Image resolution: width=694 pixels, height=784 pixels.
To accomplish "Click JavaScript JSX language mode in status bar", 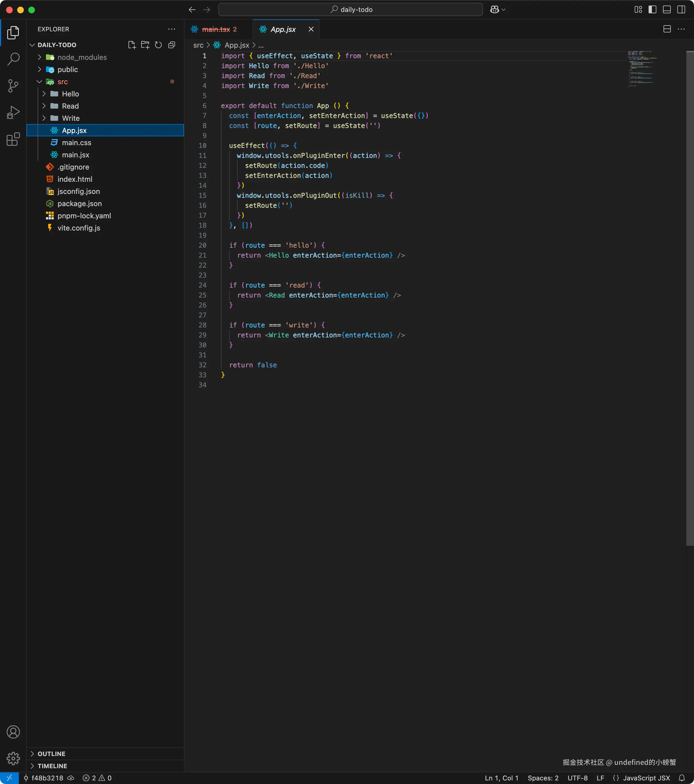I will pos(646,778).
